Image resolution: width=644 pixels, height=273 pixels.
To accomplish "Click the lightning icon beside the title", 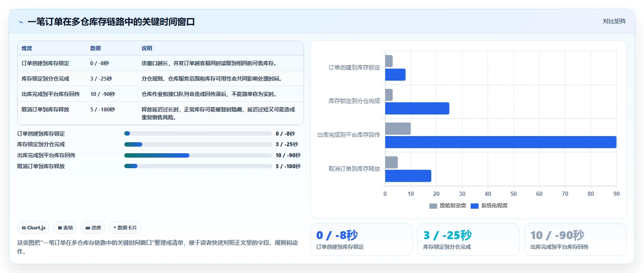I will pos(21,22).
